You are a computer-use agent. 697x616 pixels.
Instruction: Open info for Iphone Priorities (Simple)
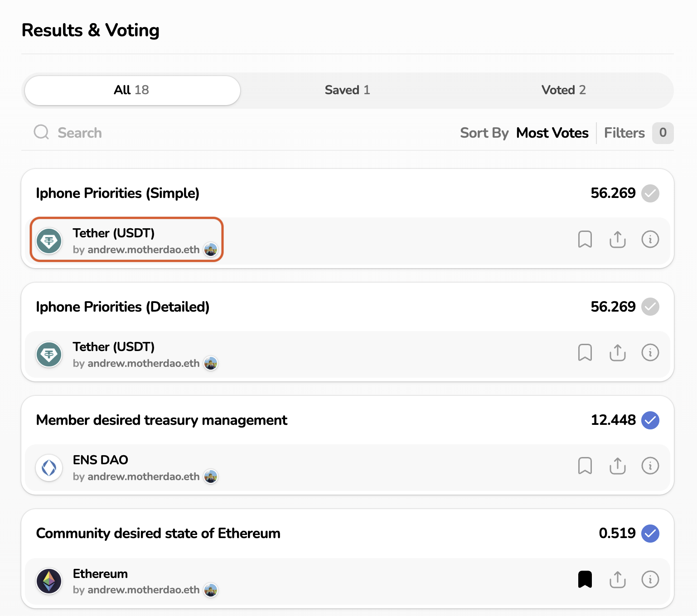(x=650, y=239)
